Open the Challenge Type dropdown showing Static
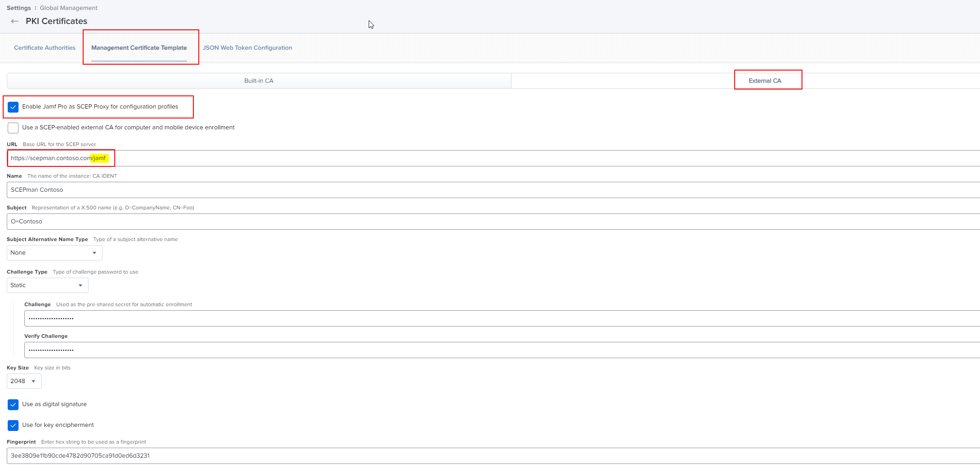 pos(47,285)
